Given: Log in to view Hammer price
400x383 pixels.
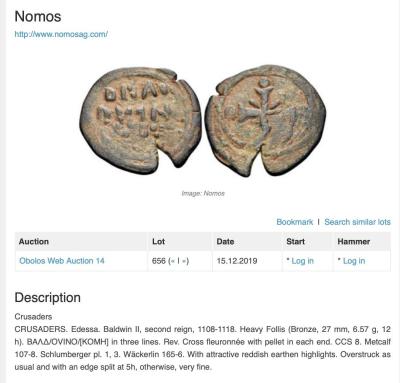Looking at the screenshot, I should coord(354,261).
